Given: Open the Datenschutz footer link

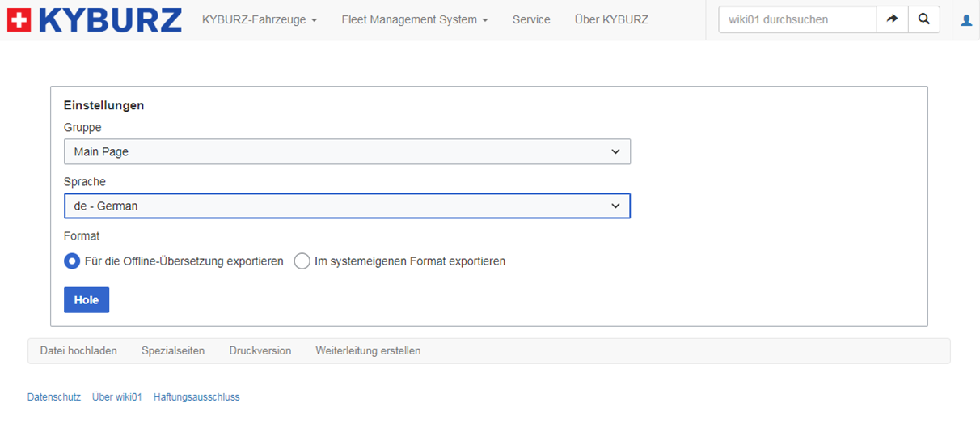Looking at the screenshot, I should tap(54, 397).
